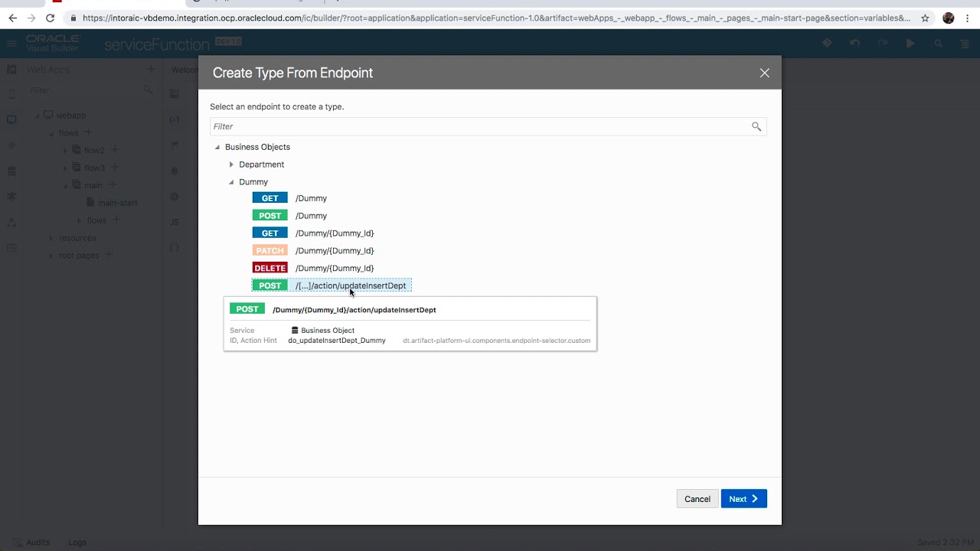The height and width of the screenshot is (551, 980).
Task: Open Mobile Apps in the navigator rail
Action: pyautogui.click(x=11, y=95)
